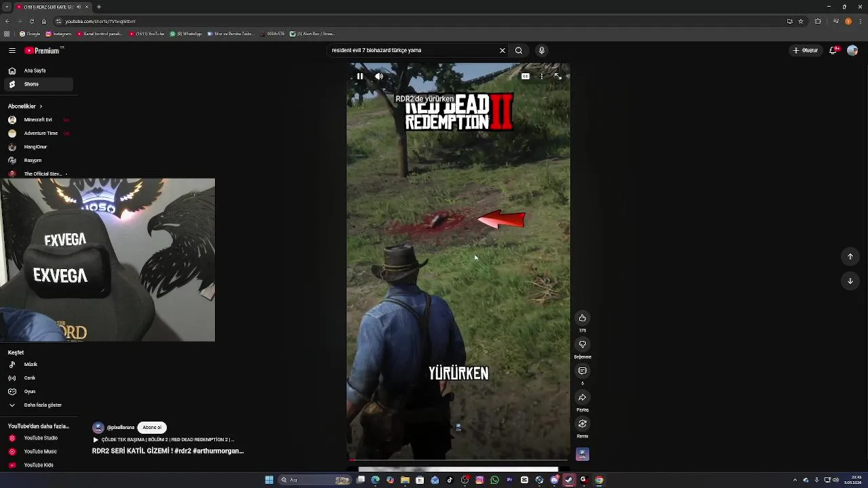Open YouTube Kids from sidebar
The height and width of the screenshot is (488, 868).
37,465
